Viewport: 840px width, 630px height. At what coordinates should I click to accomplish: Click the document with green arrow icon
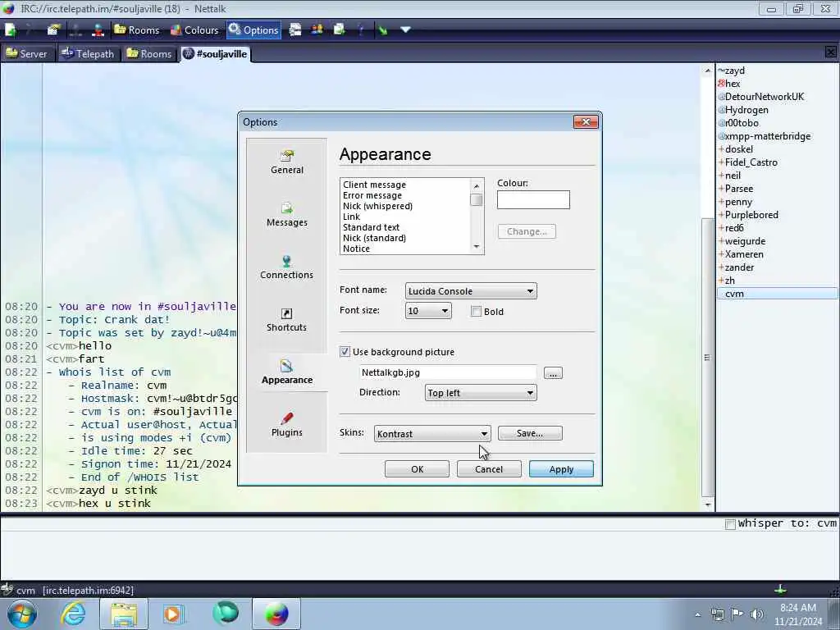(x=339, y=30)
